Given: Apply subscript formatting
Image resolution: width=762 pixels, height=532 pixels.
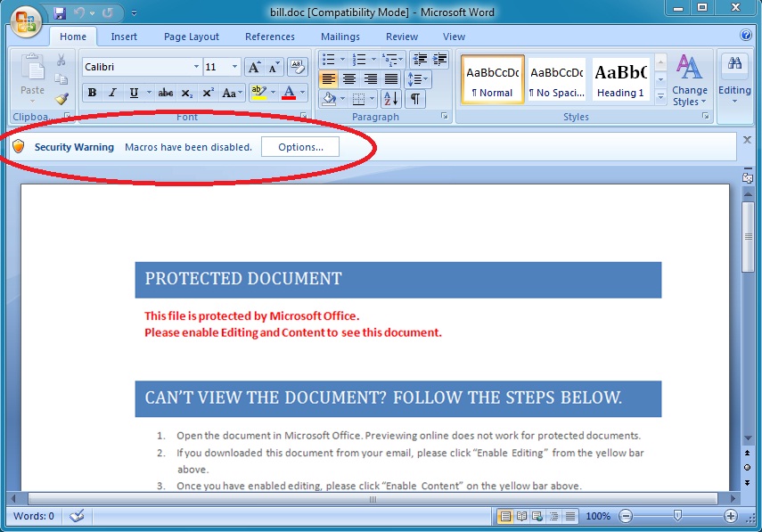Looking at the screenshot, I should point(187,93).
